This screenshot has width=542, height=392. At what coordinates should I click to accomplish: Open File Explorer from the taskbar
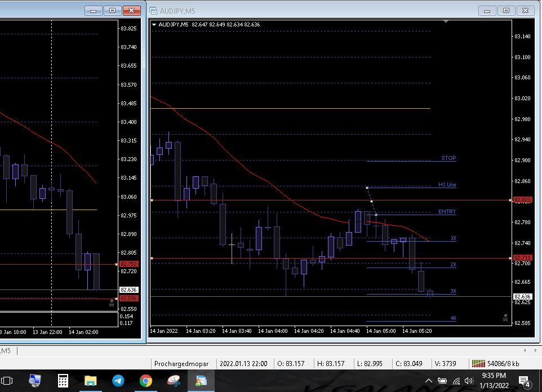(91, 381)
